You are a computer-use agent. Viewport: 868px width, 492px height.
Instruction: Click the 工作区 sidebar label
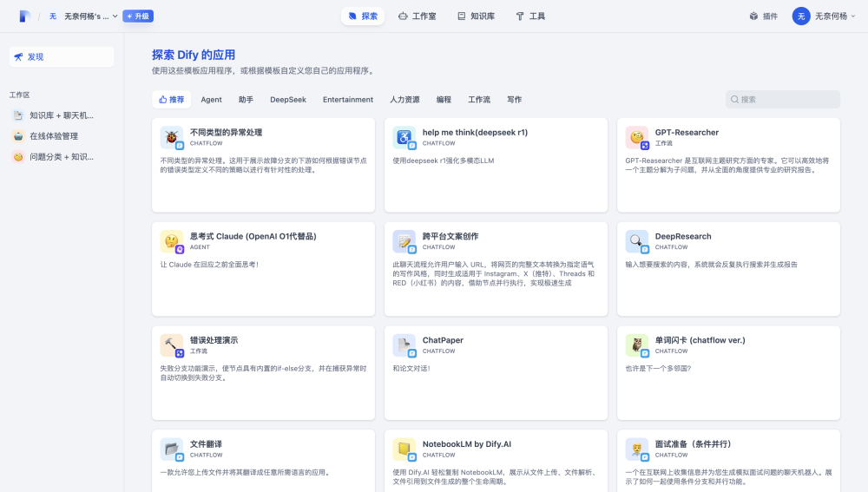[19, 95]
